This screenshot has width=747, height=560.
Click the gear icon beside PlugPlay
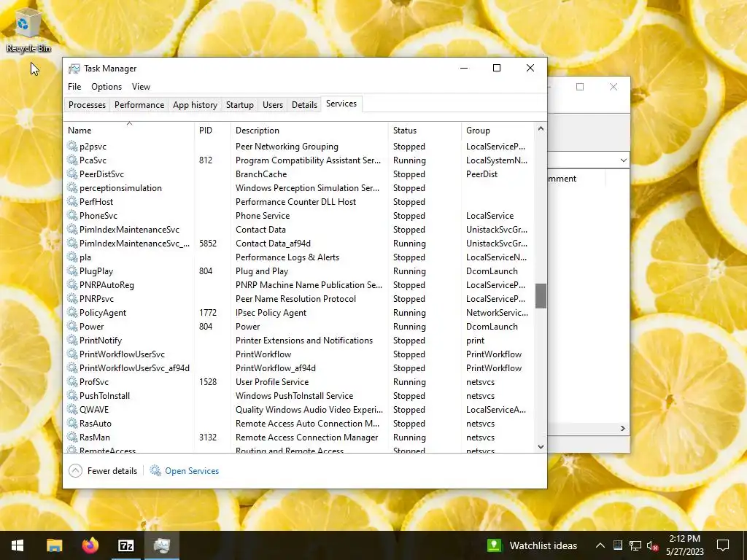(x=72, y=271)
